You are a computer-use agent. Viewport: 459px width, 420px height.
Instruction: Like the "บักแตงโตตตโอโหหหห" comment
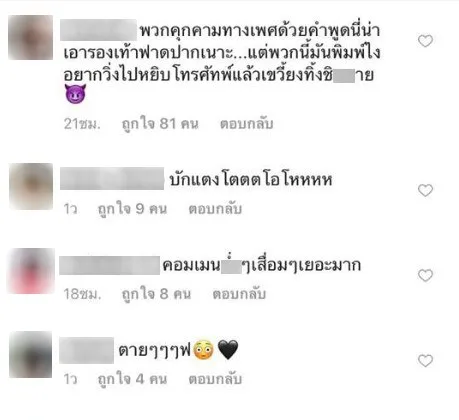point(425,190)
